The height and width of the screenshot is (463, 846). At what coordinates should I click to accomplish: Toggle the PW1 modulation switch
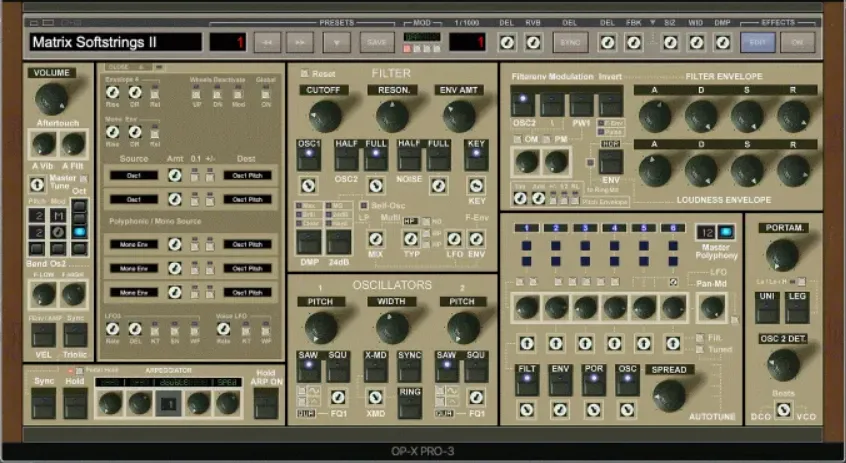tap(581, 104)
